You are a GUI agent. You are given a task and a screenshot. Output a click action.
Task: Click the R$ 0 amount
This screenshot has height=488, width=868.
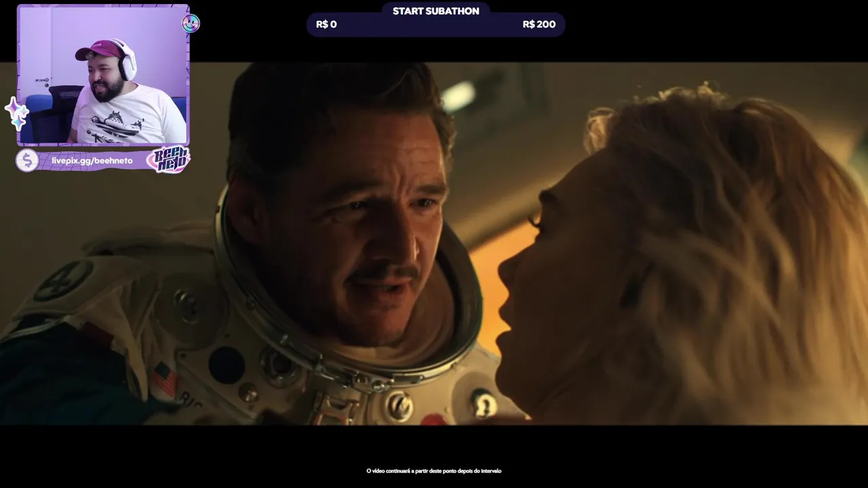pyautogui.click(x=326, y=24)
